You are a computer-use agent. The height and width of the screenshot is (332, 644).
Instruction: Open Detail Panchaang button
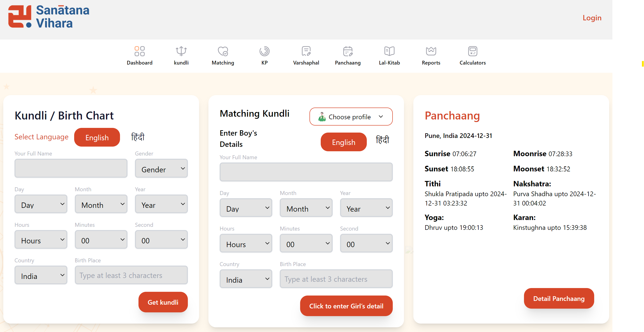(559, 298)
